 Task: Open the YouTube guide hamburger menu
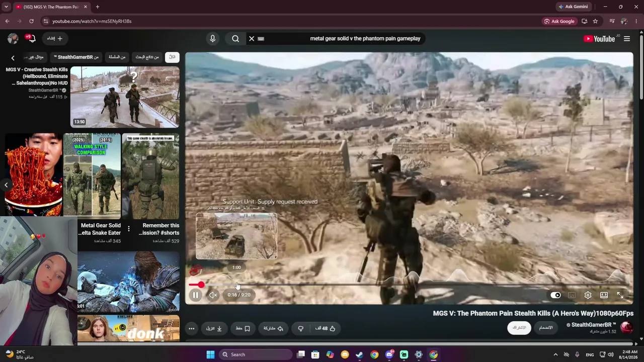click(627, 39)
